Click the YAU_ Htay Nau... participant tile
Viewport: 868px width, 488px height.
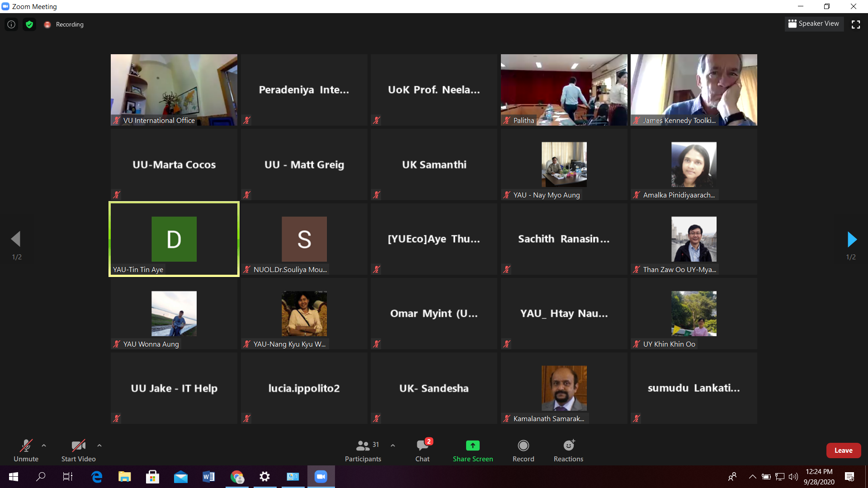[564, 314]
